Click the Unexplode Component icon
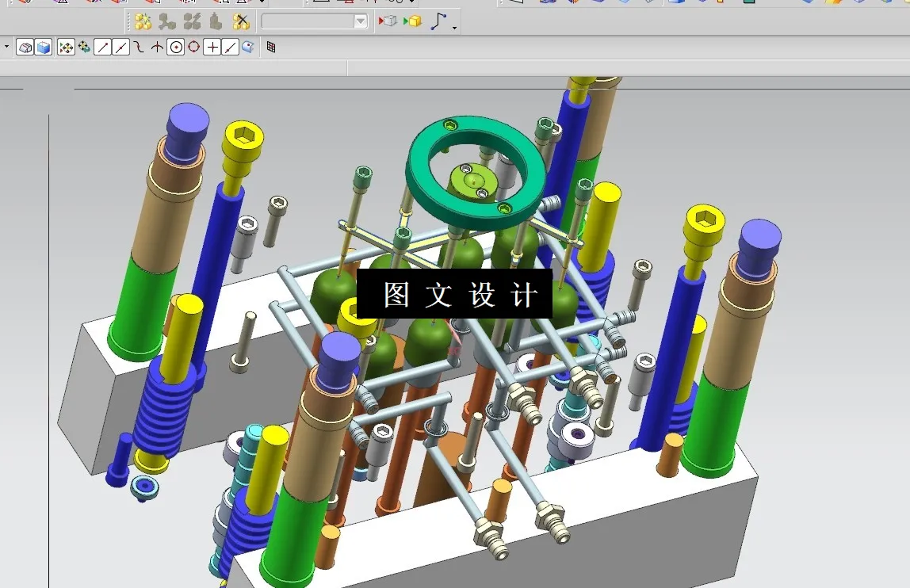 [x=216, y=21]
